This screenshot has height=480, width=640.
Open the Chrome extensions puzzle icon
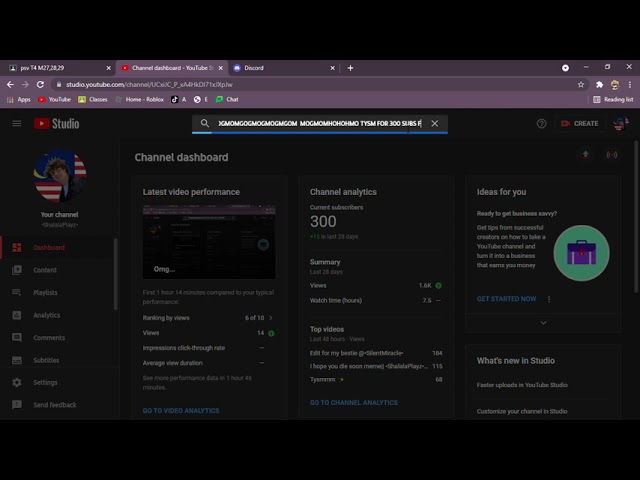[x=599, y=84]
